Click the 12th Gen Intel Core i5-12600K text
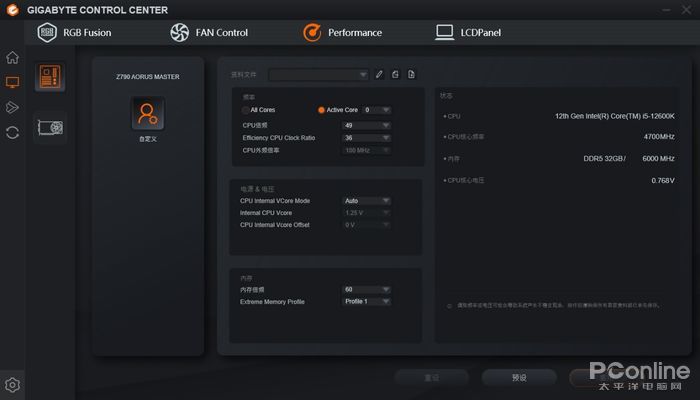The image size is (700, 400). click(615, 116)
